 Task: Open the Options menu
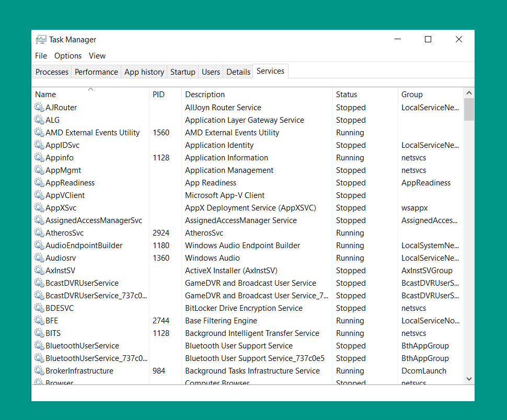point(68,56)
